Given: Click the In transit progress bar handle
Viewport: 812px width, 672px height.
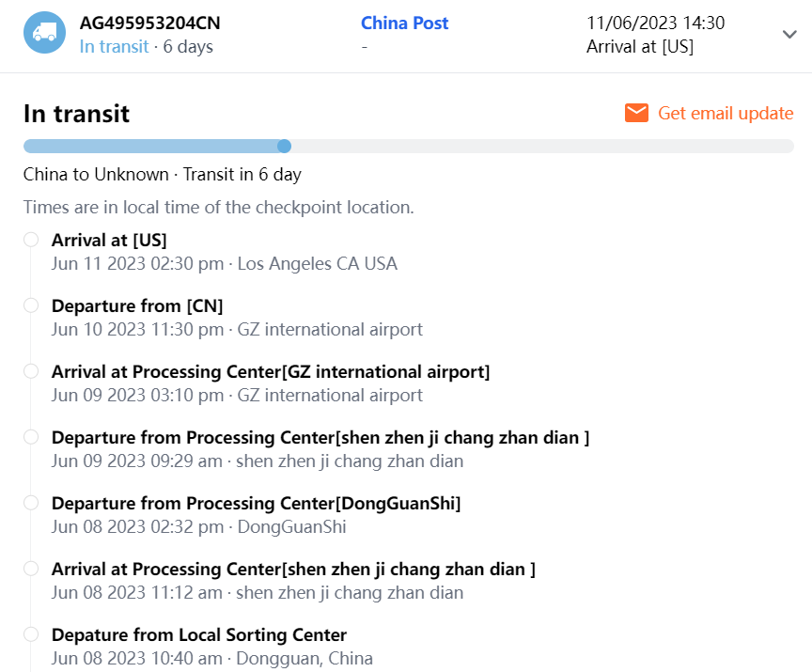Looking at the screenshot, I should tap(285, 146).
